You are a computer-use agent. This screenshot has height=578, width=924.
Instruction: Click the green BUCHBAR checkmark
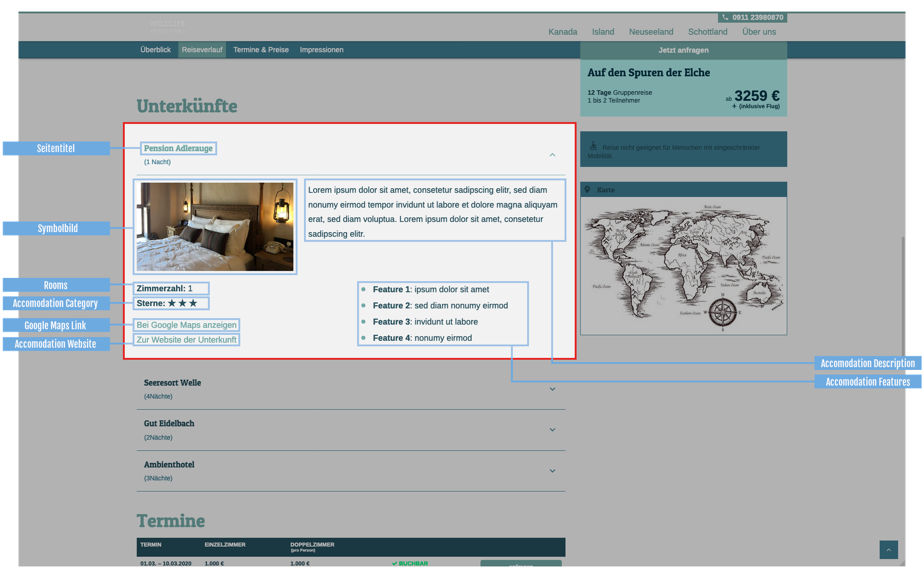[394, 563]
